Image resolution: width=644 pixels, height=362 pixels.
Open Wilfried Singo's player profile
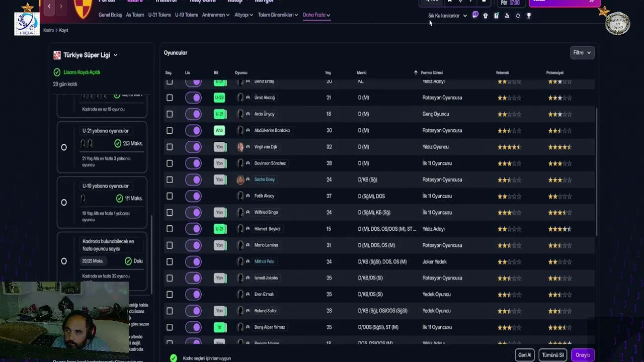click(266, 213)
